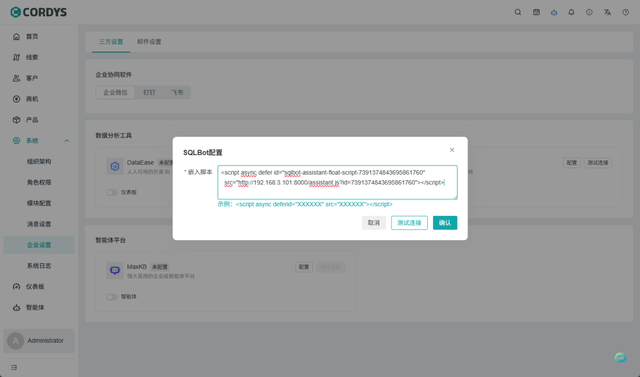Open the info circle icon in top bar
Screen dimensions: 640x377
[589, 12]
